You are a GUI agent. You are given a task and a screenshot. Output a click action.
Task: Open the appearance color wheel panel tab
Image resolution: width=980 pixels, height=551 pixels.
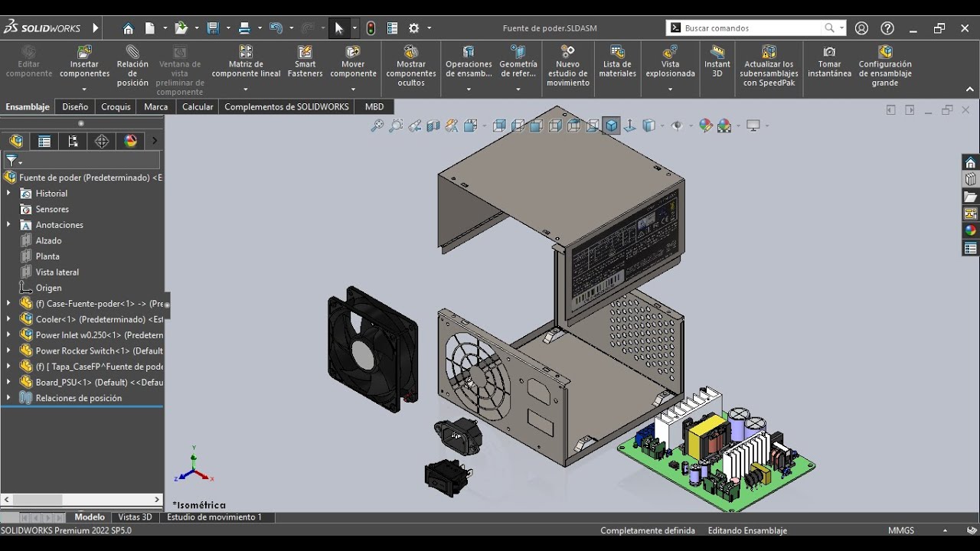coord(970,230)
